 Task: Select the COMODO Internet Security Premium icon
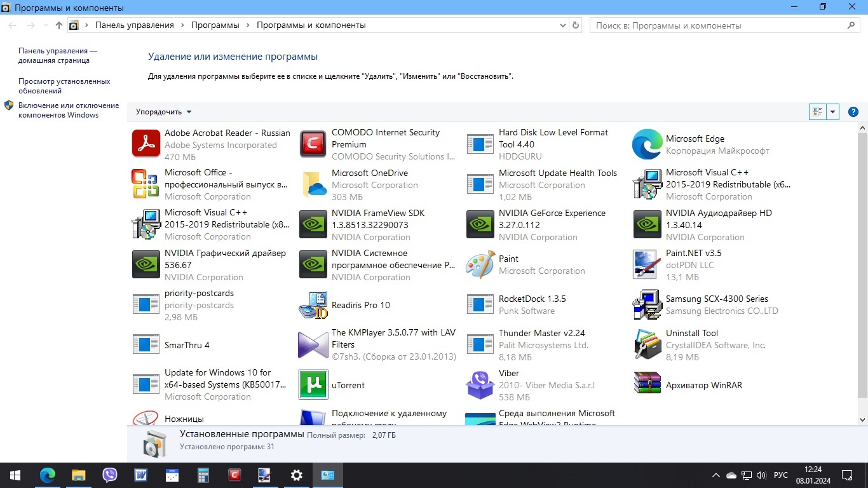pos(313,144)
